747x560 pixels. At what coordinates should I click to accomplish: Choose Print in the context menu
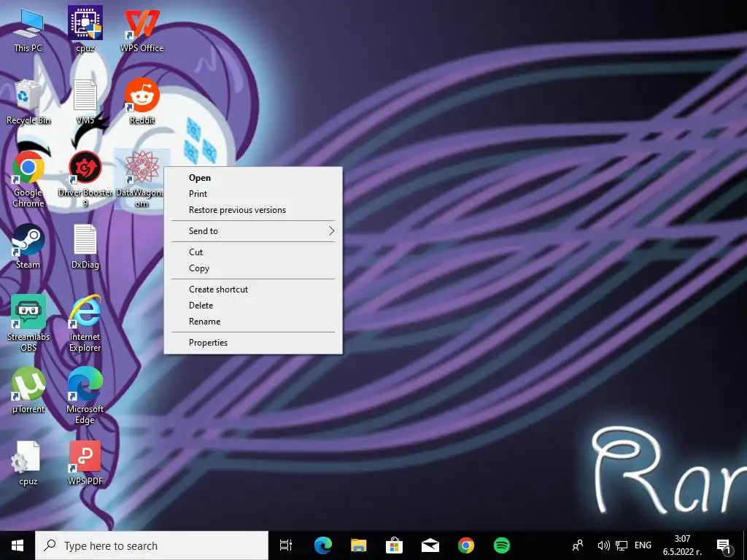pos(253,194)
